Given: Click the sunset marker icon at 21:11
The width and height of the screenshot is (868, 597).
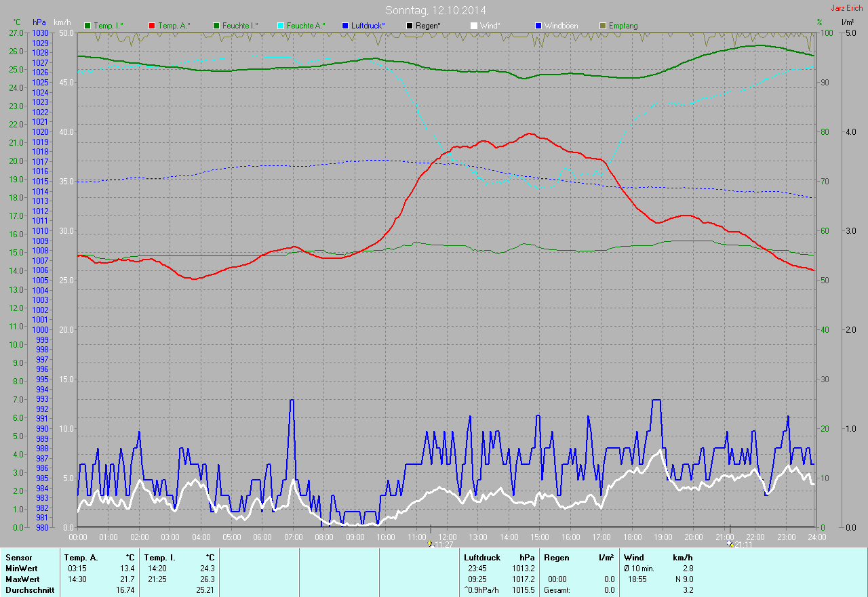Looking at the screenshot, I should point(729,543).
